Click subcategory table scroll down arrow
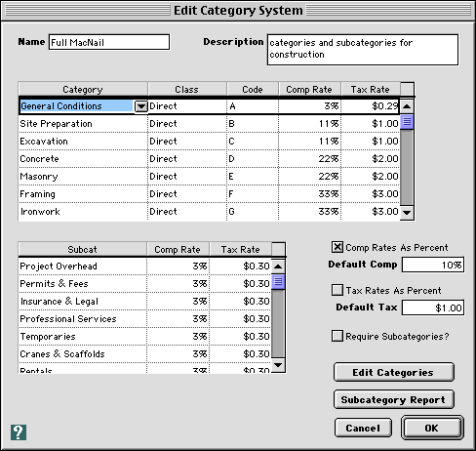 coord(278,365)
